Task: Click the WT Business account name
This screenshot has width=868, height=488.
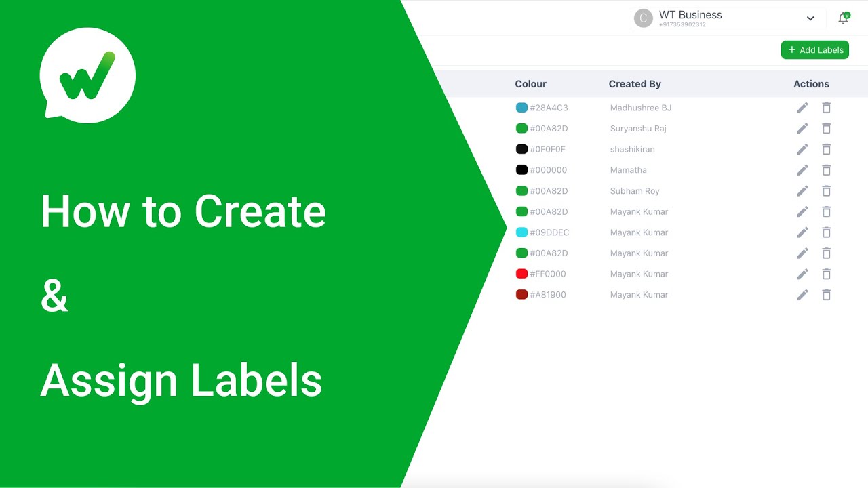Action: click(690, 15)
